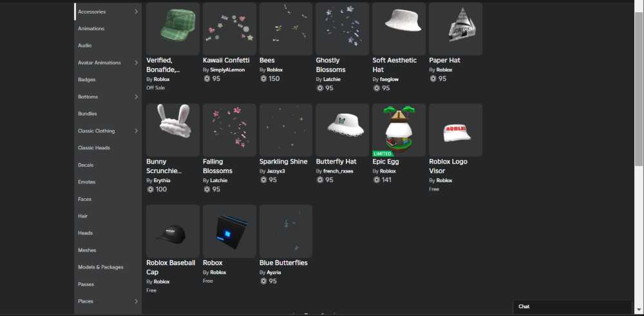This screenshot has width=644, height=316.
Task: Open the Roblox Baseball Cap thumbnail
Action: point(173,232)
